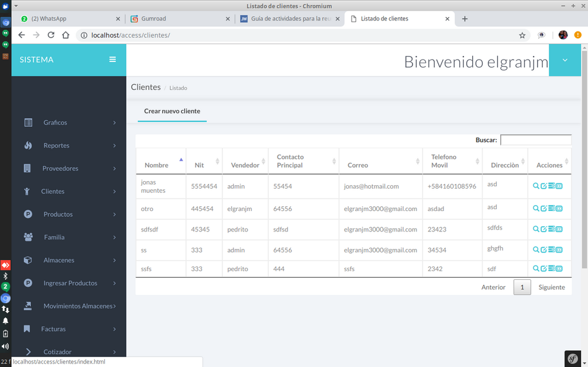Click the list icon in the 'otro' row
This screenshot has width=588, height=367.
551,208
